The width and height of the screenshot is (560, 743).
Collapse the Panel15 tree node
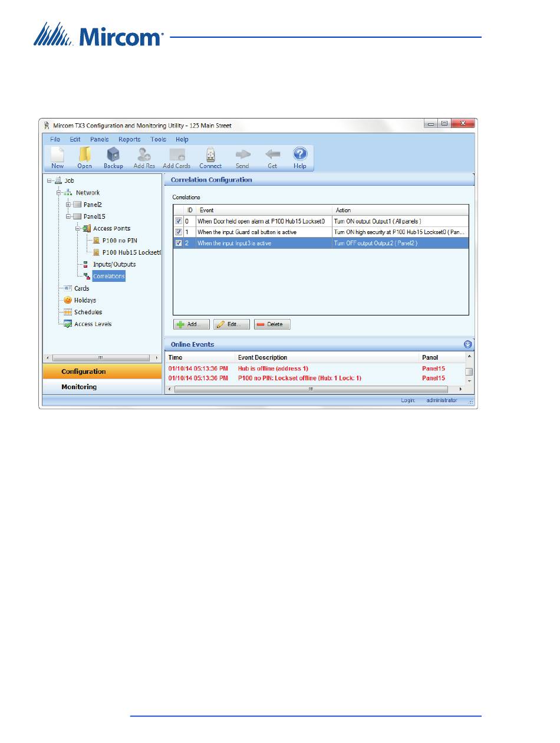point(68,216)
